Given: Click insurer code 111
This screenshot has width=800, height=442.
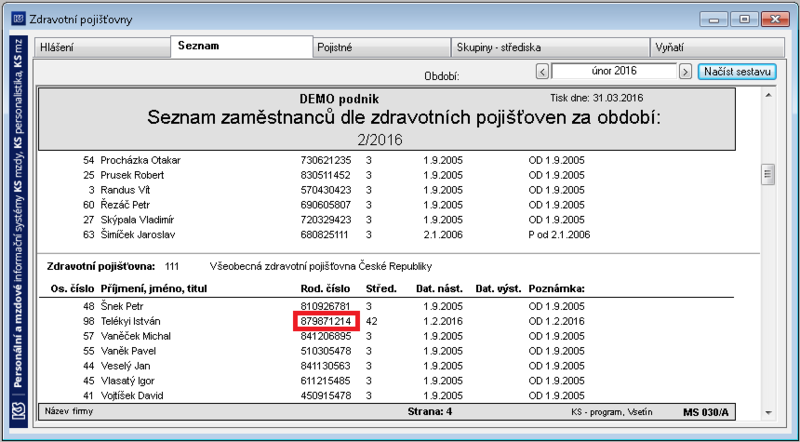Looking at the screenshot, I should click(x=172, y=266).
